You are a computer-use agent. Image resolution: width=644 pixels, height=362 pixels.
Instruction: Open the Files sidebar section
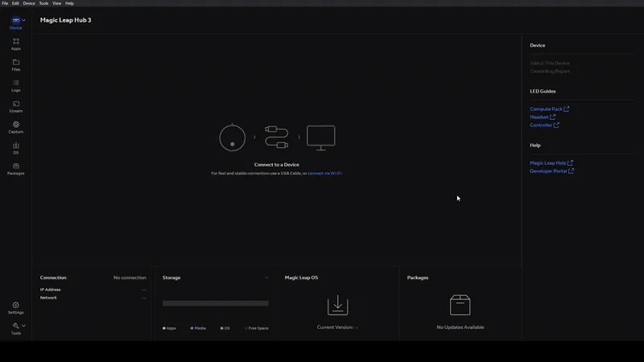[15, 65]
